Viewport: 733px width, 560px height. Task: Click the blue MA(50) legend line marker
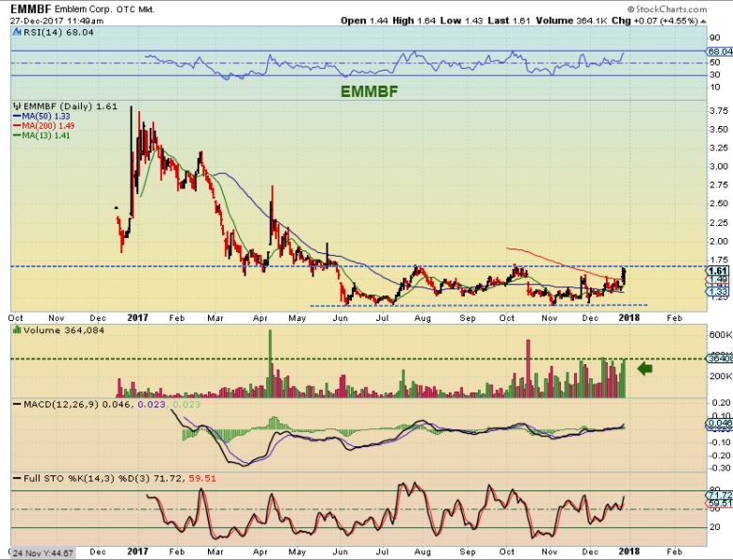(x=17, y=117)
